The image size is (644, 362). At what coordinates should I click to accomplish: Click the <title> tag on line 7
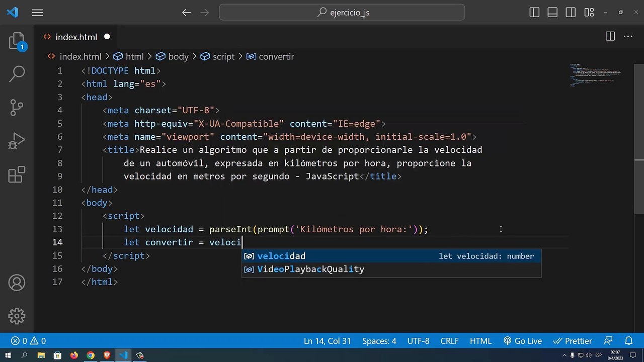point(121,150)
